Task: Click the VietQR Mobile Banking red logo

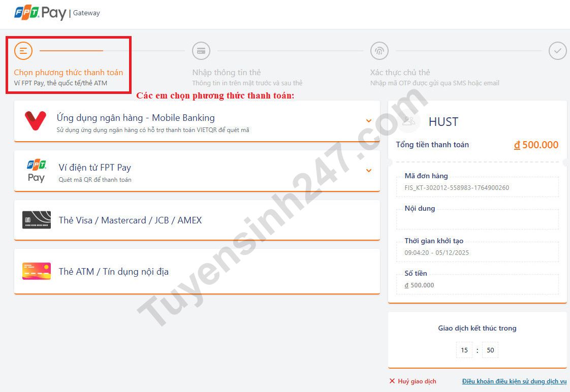Action: click(36, 121)
